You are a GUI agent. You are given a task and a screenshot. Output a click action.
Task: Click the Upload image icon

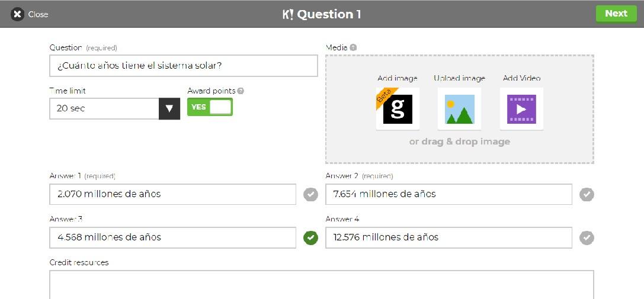point(459,109)
